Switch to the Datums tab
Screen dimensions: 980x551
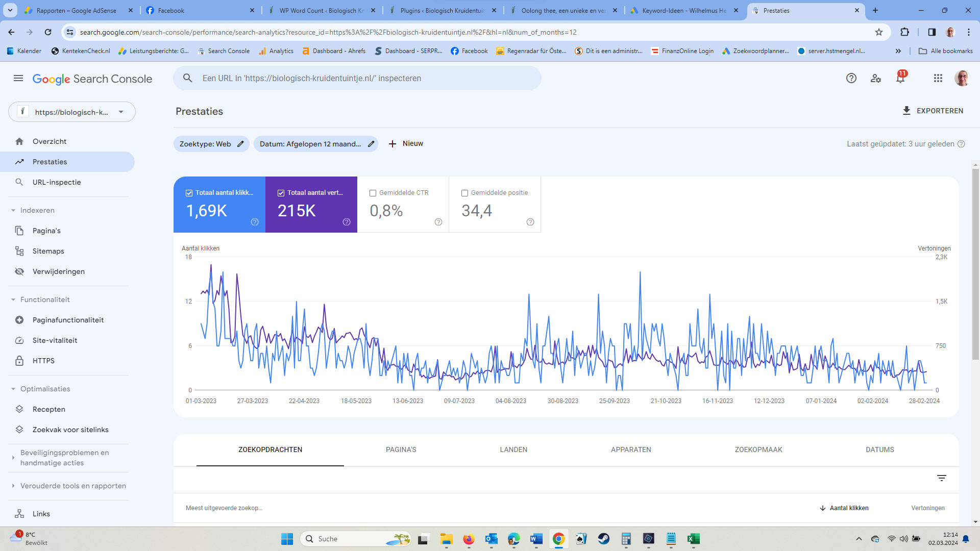coord(880,449)
